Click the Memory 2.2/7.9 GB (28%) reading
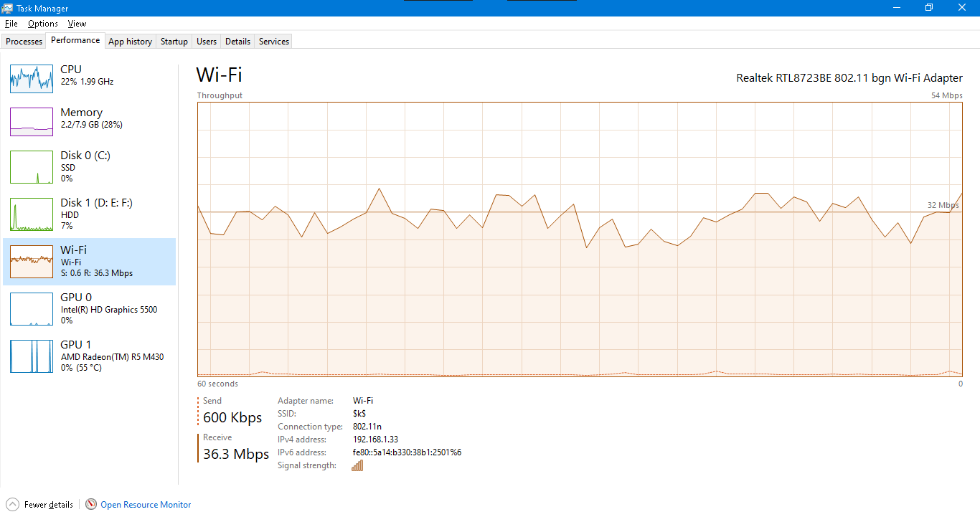This screenshot has width=980, height=522. pos(91,125)
